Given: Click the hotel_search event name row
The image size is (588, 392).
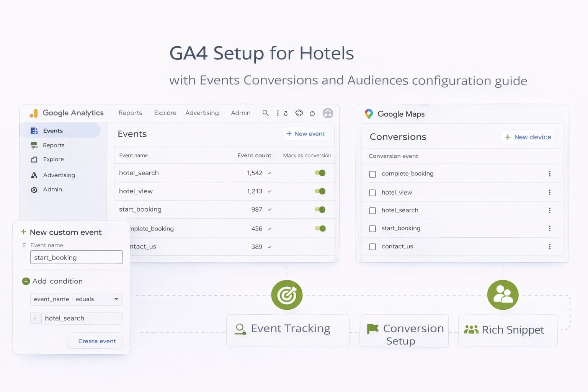Looking at the screenshot, I should point(224,173).
